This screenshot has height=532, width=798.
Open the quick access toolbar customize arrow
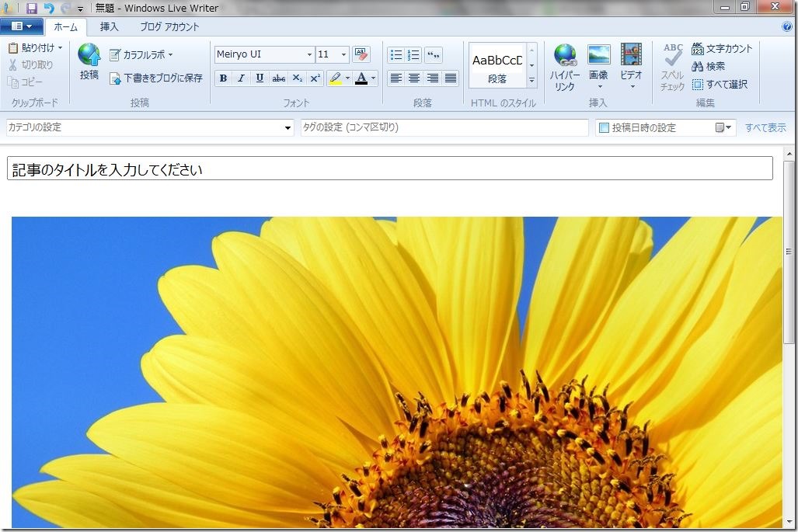click(80, 9)
